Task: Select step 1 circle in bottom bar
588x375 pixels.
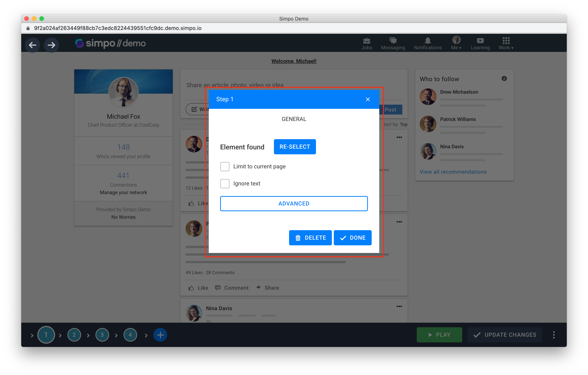Action: tap(46, 335)
